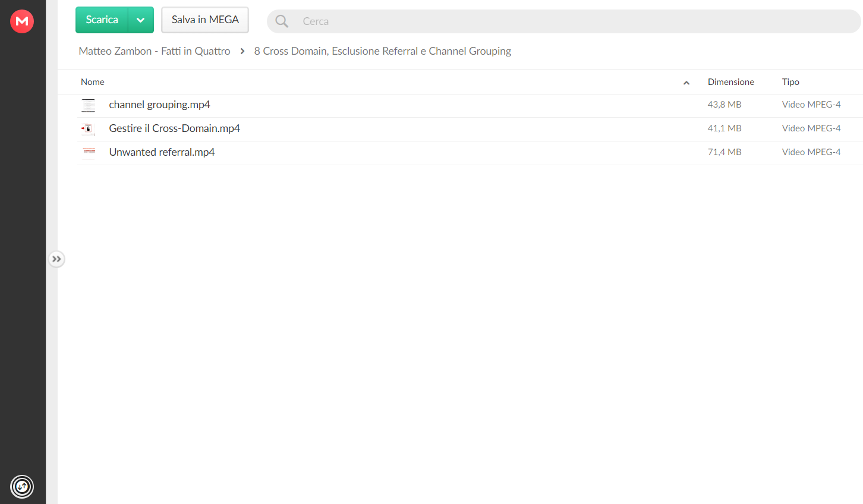Screen dimensions: 863x504
Task: Click the search magnifier icon
Action: pos(282,21)
